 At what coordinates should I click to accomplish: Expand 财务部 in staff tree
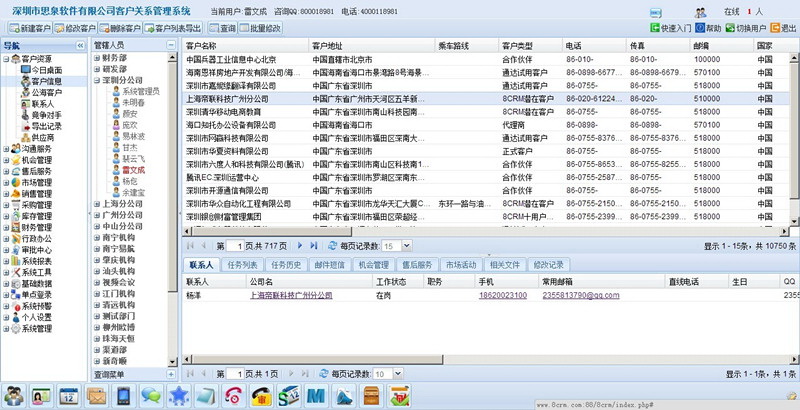pos(97,58)
